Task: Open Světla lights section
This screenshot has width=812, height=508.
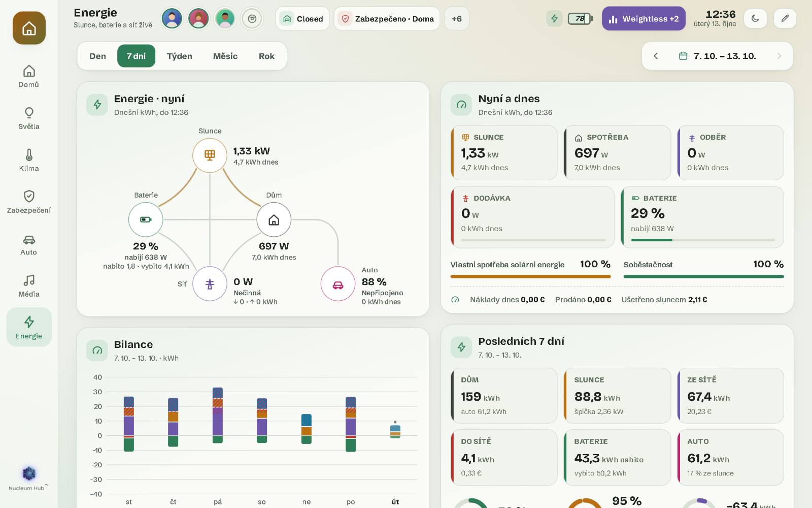Action: click(29, 118)
